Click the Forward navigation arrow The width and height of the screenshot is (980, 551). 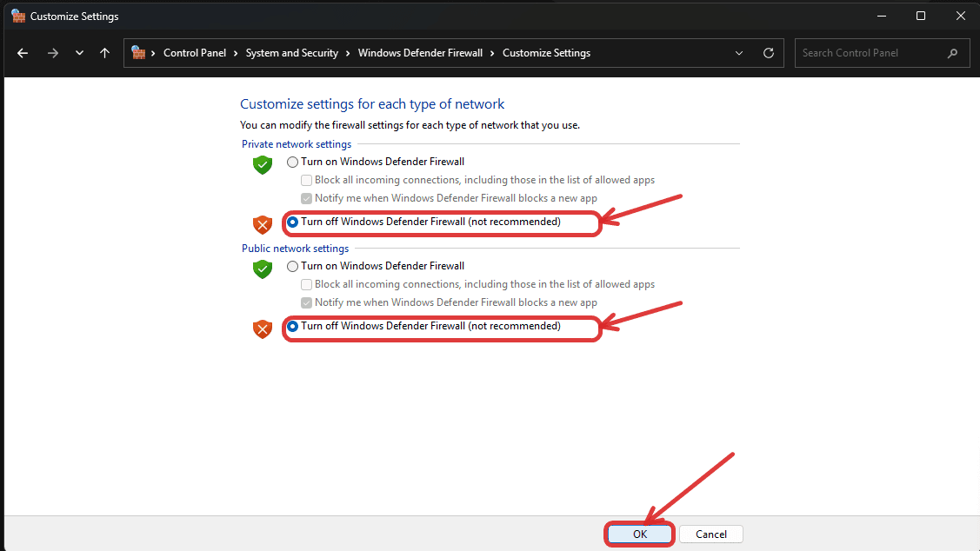tap(53, 53)
